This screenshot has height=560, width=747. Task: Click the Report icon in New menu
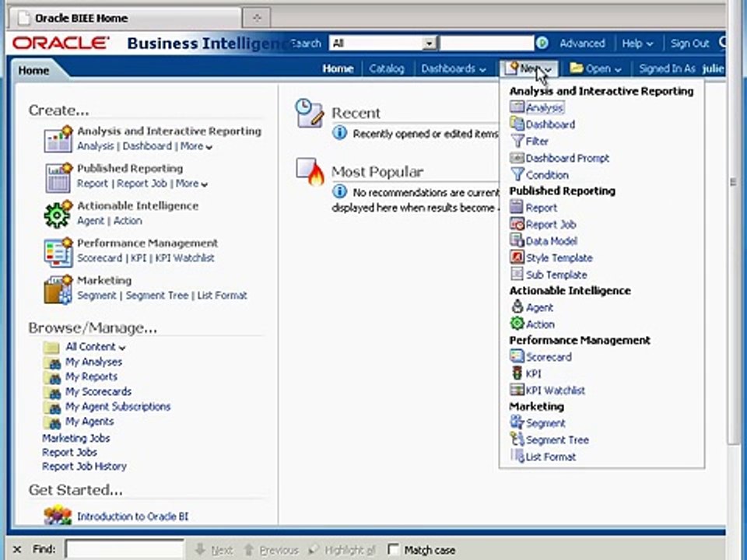[x=517, y=207]
